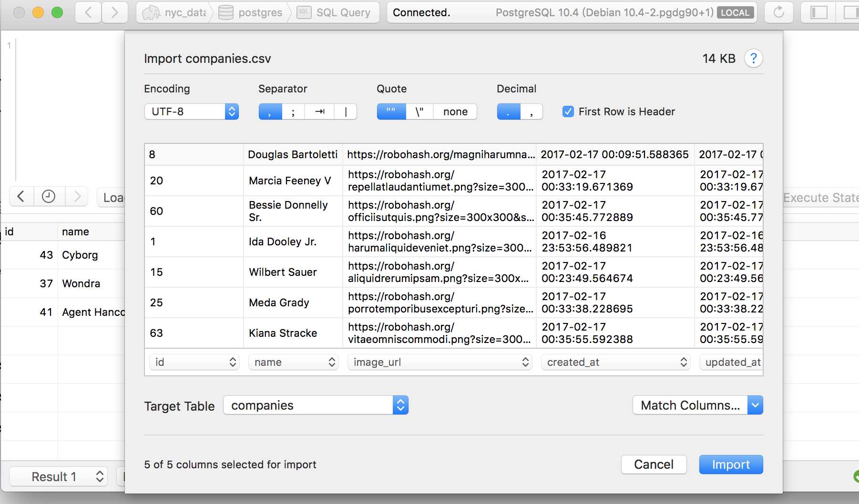Click the LOCAL connection badge
The width and height of the screenshot is (859, 504).
pos(736,13)
